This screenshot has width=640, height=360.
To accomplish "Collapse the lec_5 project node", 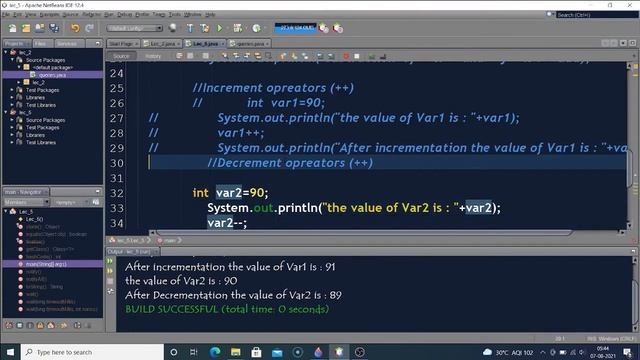I will point(6,112).
